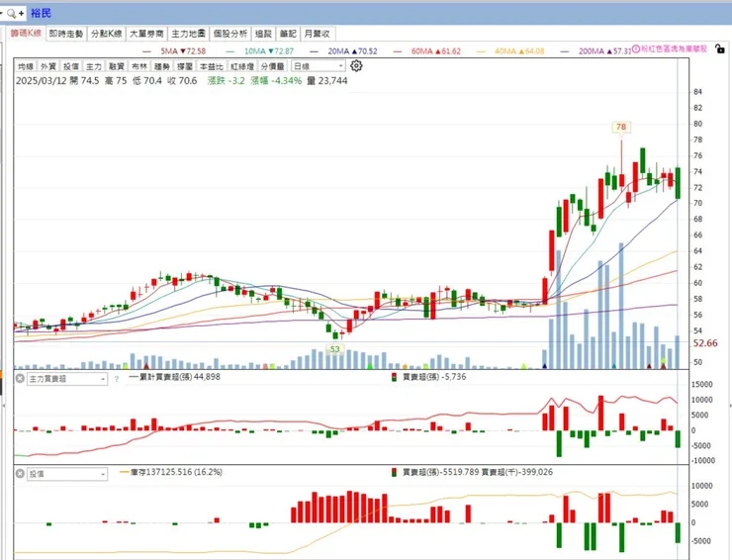Switch to the 即時走勢 tab
The height and width of the screenshot is (560, 732).
[x=66, y=34]
